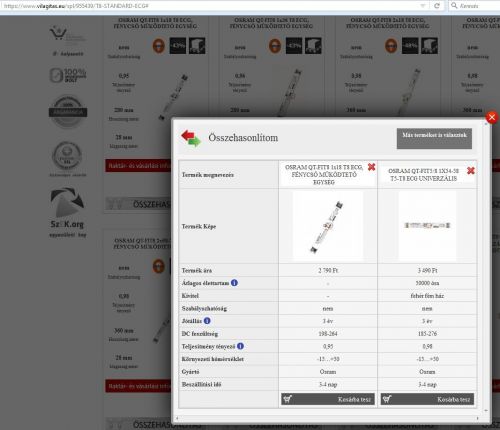Click the circular certification seal above SzEK

tap(67, 156)
